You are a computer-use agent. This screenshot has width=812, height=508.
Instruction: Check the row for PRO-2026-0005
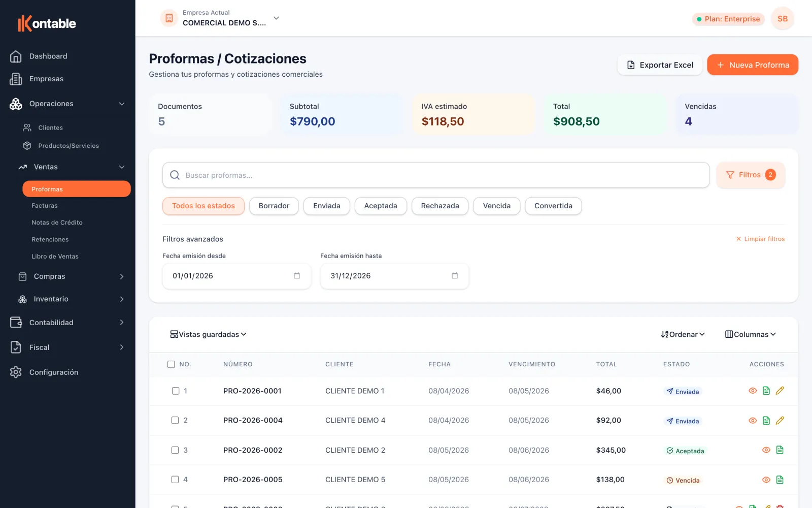click(175, 480)
